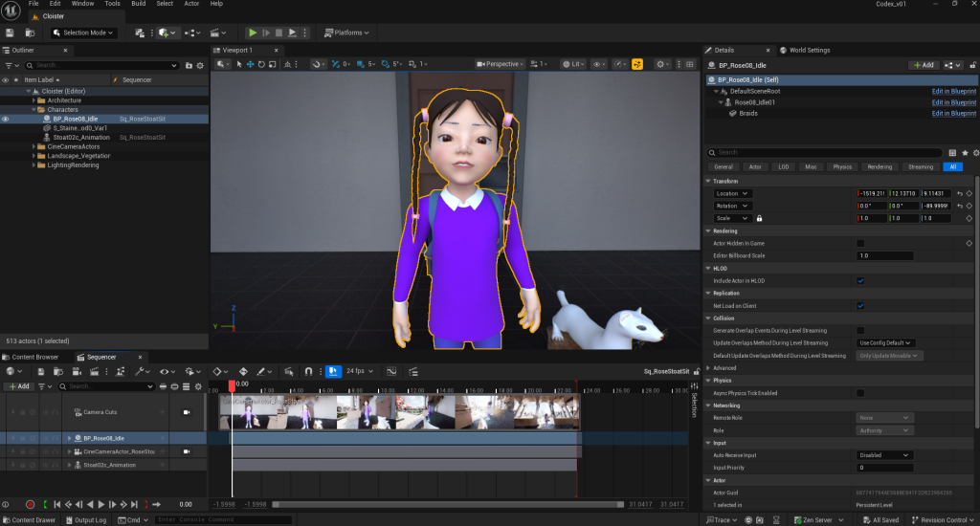The height and width of the screenshot is (526, 980).
Task: Open the Auto Receive Input dropdown
Action: point(884,455)
